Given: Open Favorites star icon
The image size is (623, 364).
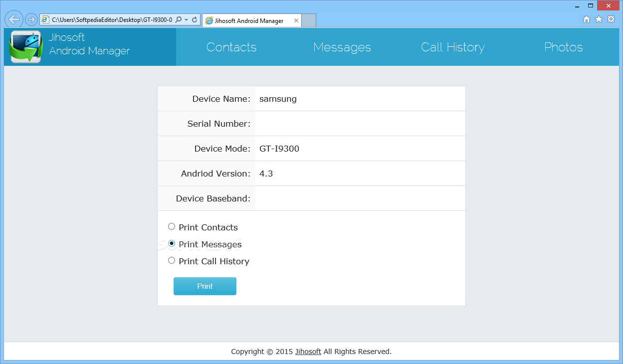Looking at the screenshot, I should click(599, 19).
